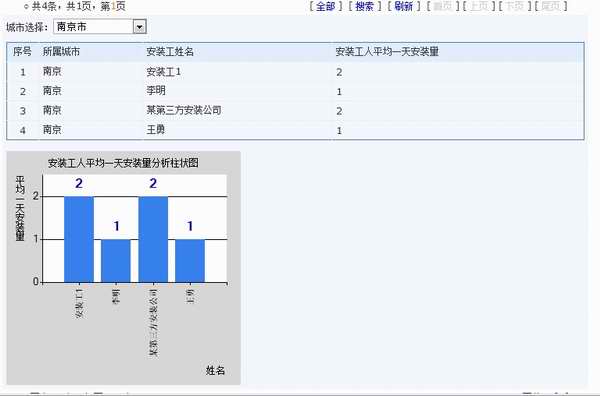This screenshot has height=396, width=600.
Task: Select the row for 王勇
Action: click(x=295, y=130)
